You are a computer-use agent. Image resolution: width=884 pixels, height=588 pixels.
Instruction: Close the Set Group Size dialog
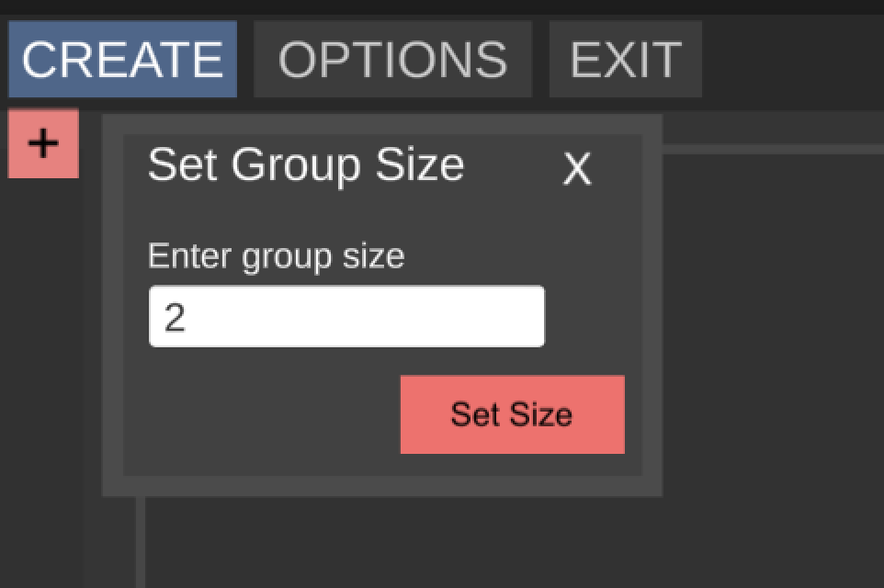(x=576, y=169)
